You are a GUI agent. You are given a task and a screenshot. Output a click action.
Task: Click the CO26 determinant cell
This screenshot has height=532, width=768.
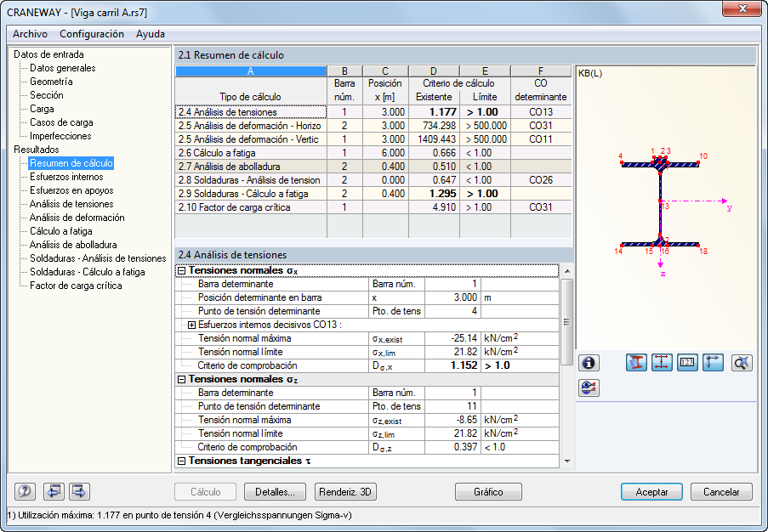pyautogui.click(x=541, y=180)
